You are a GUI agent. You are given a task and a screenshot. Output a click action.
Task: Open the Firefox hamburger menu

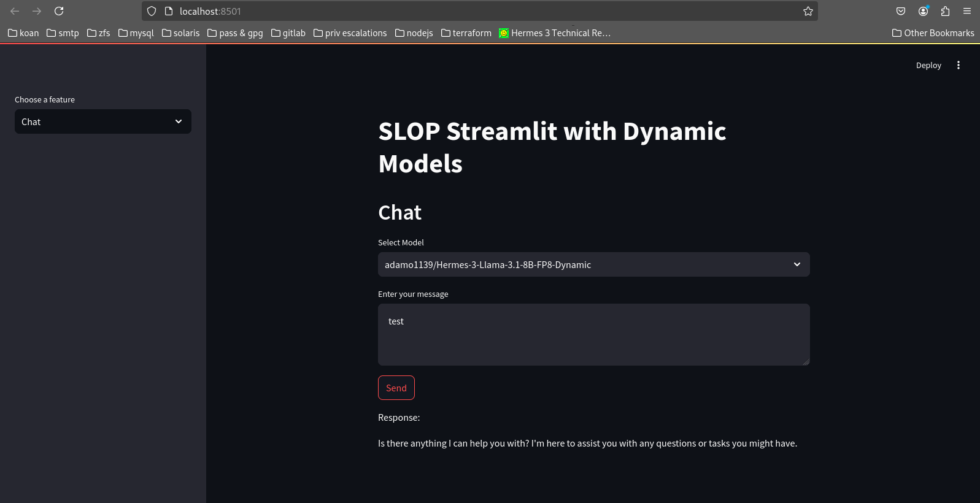coord(967,11)
